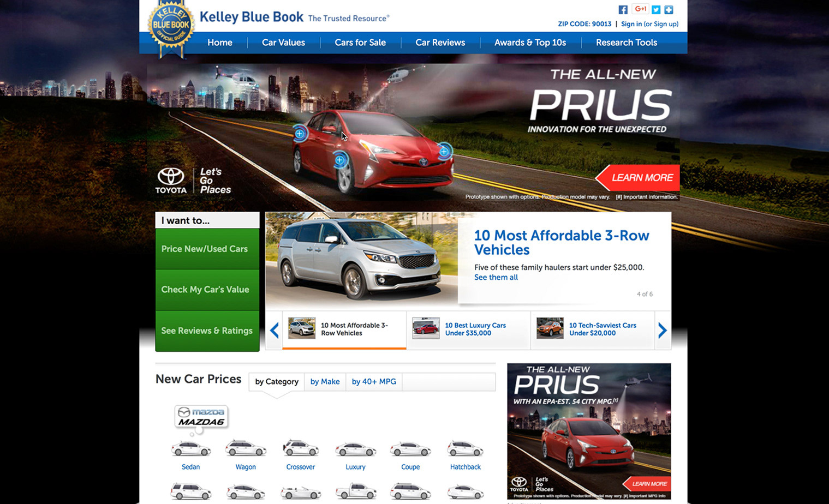
Task: Open the Prius hotspot near the right headlight
Action: tap(444, 151)
